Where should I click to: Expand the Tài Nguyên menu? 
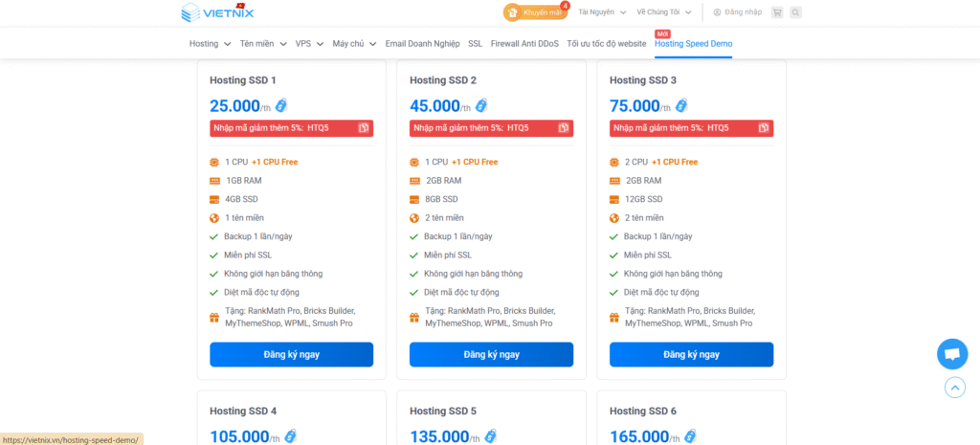coord(602,12)
